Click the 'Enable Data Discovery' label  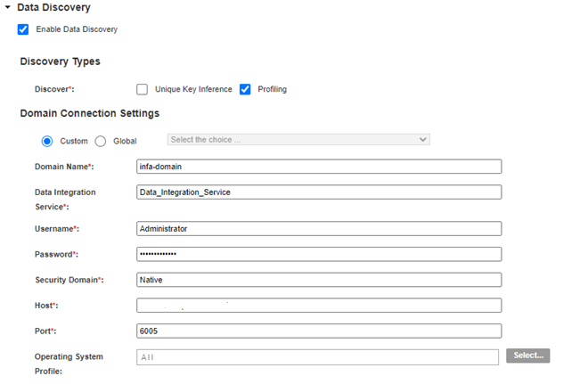77,29
